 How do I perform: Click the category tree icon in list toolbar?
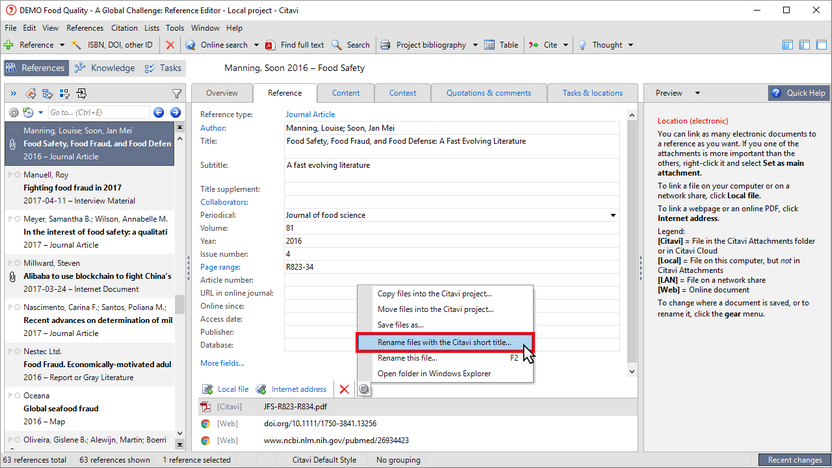pos(48,94)
